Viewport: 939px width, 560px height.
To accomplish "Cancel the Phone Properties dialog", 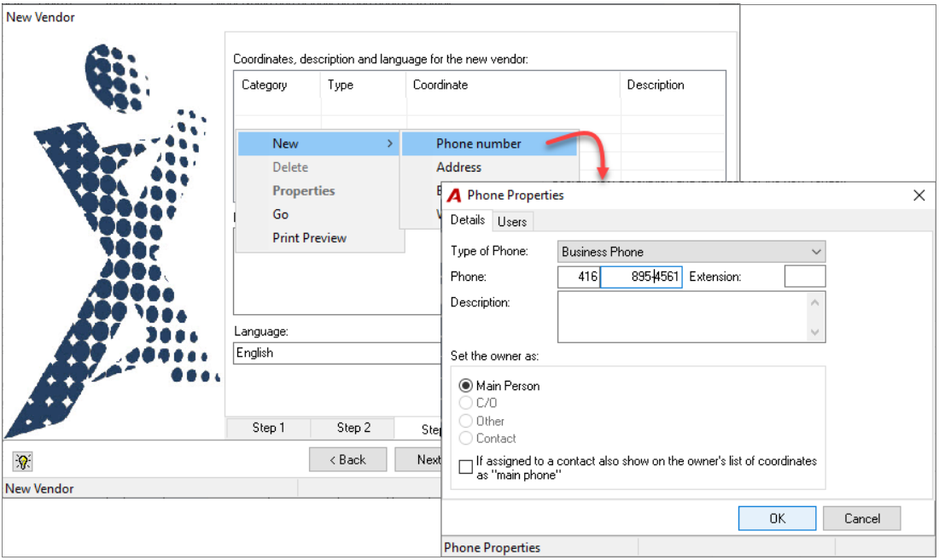I will coord(862,518).
